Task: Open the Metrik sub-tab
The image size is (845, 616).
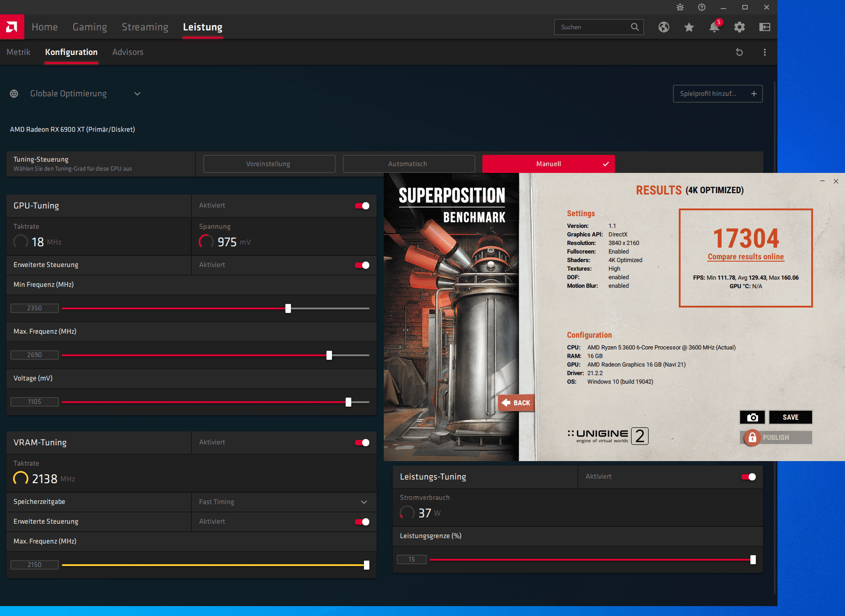Action: coord(18,52)
